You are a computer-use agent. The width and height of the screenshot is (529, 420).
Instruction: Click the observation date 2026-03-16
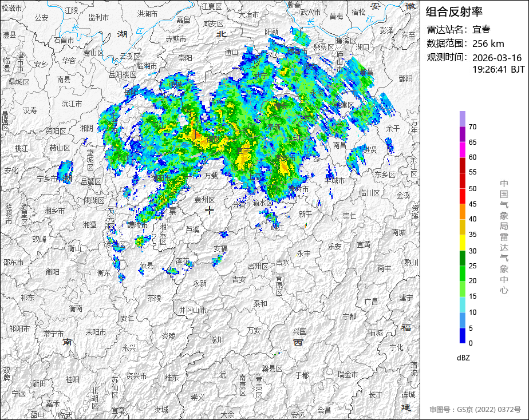496,58
